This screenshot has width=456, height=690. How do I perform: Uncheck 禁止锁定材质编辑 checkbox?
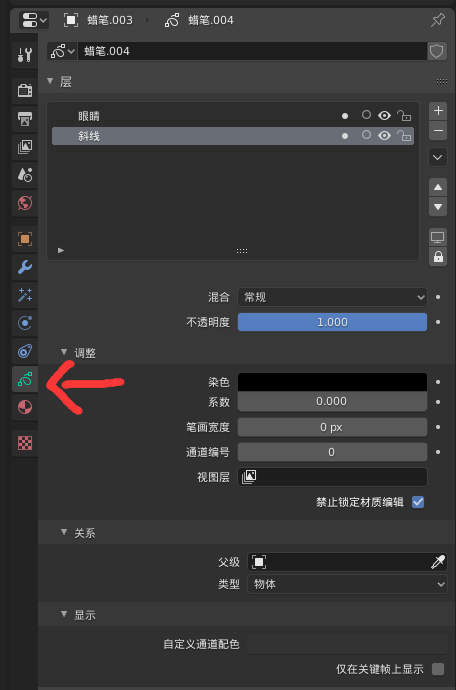click(x=418, y=502)
